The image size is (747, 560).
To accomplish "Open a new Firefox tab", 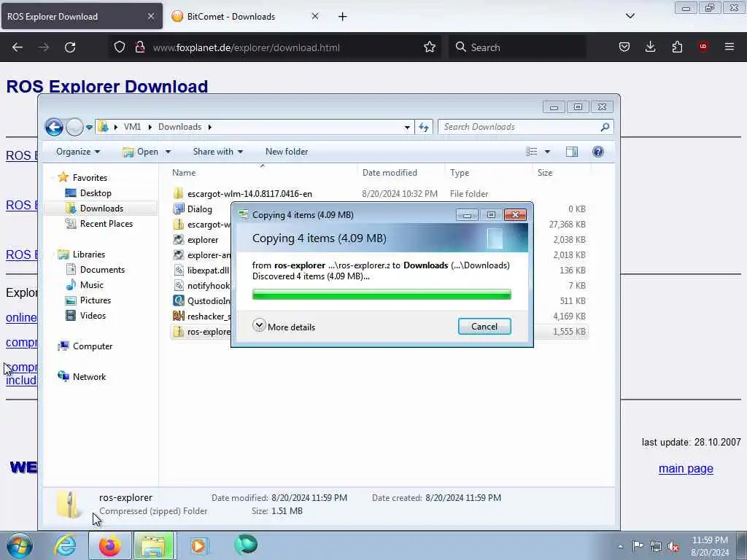I will [x=343, y=17].
